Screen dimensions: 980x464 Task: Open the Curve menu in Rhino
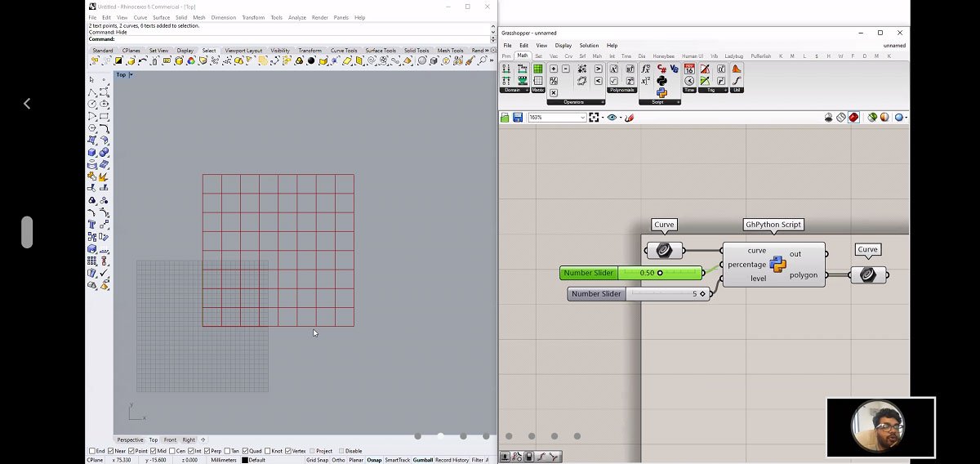140,17
